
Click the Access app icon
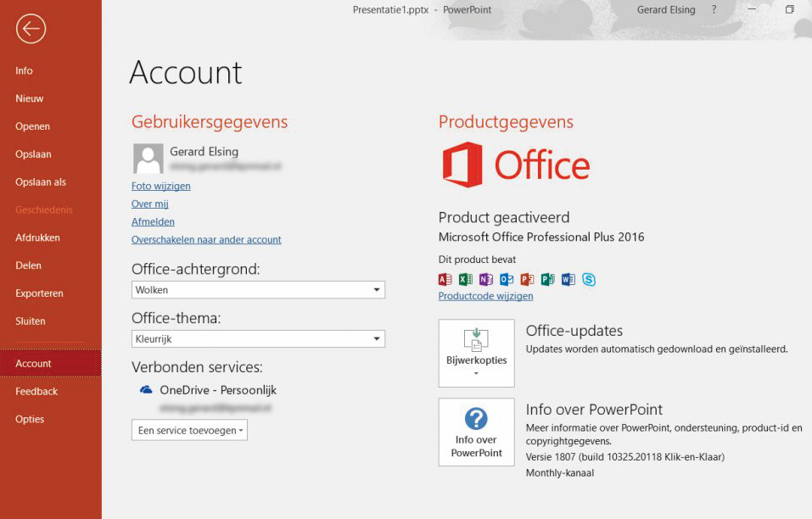[x=445, y=279]
